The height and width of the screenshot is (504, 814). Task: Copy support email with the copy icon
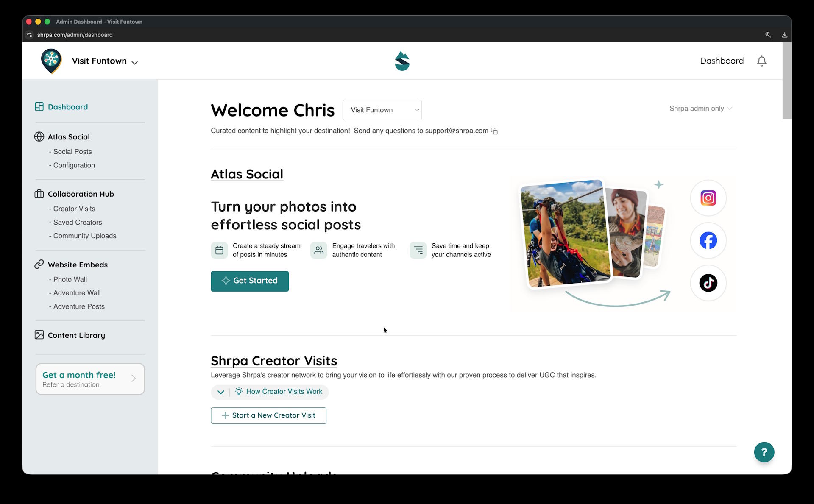point(494,131)
